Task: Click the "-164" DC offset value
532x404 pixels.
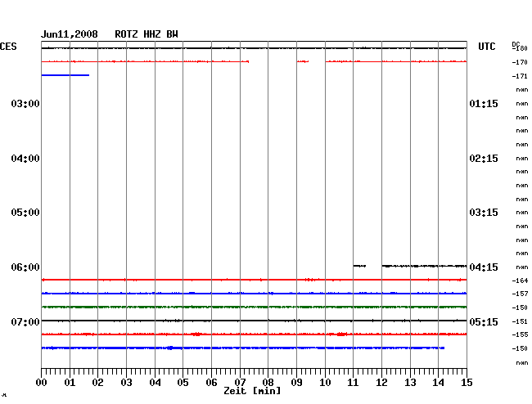Action: [520, 281]
